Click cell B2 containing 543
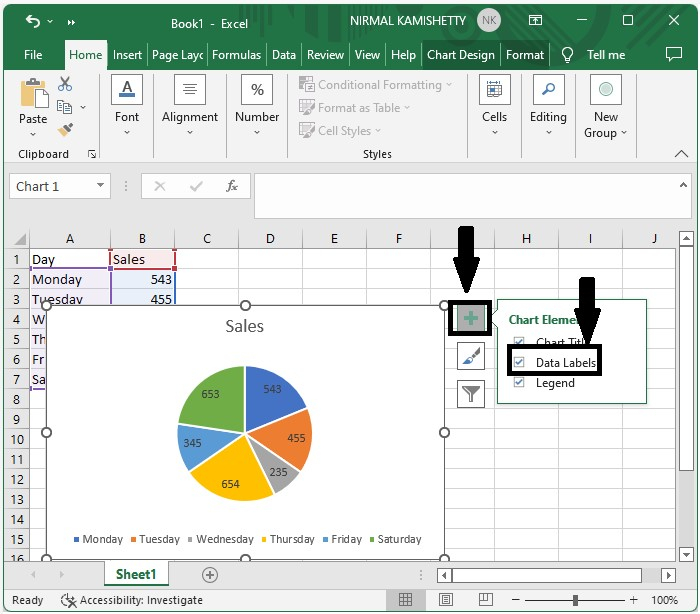Screen dimensions: 700x614 (143, 280)
